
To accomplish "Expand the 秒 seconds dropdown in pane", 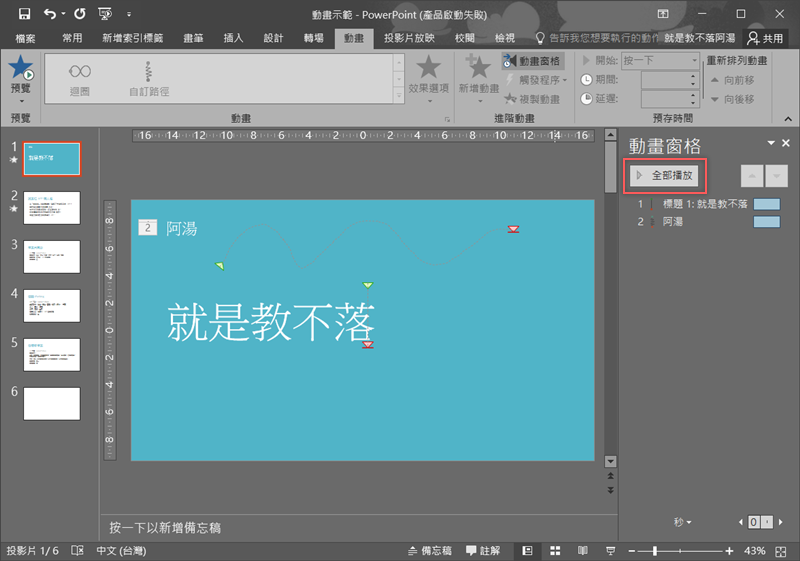I will pos(683,522).
